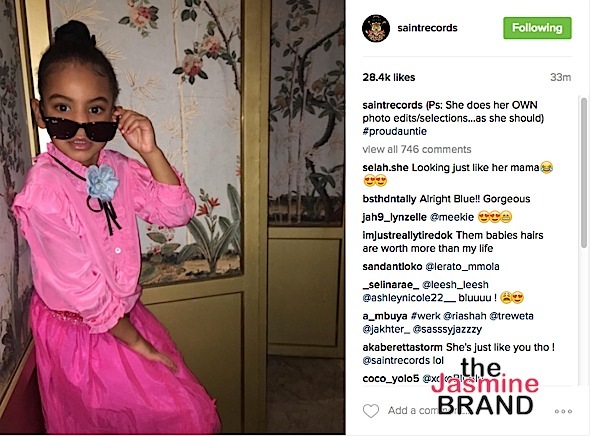
Task: Click the posted photo of the child
Action: click(x=172, y=217)
